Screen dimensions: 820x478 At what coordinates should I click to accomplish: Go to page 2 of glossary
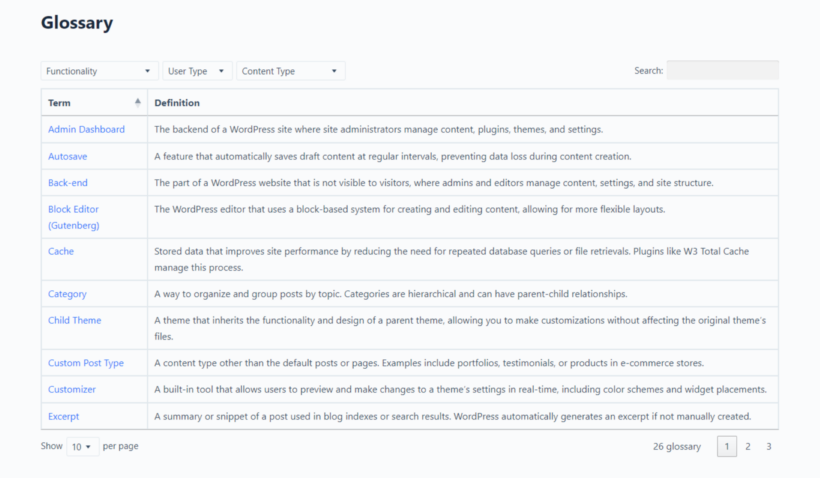(x=748, y=446)
